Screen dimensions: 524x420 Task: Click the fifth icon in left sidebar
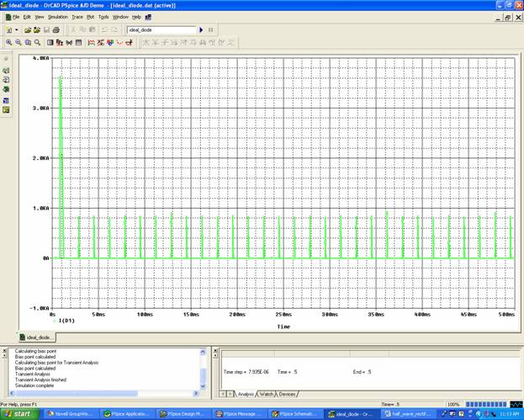click(6, 101)
